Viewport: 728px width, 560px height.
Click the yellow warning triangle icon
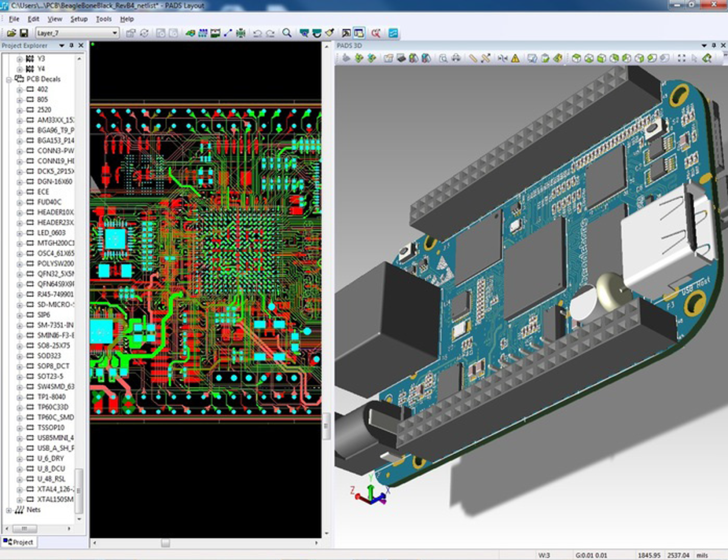coord(515,58)
